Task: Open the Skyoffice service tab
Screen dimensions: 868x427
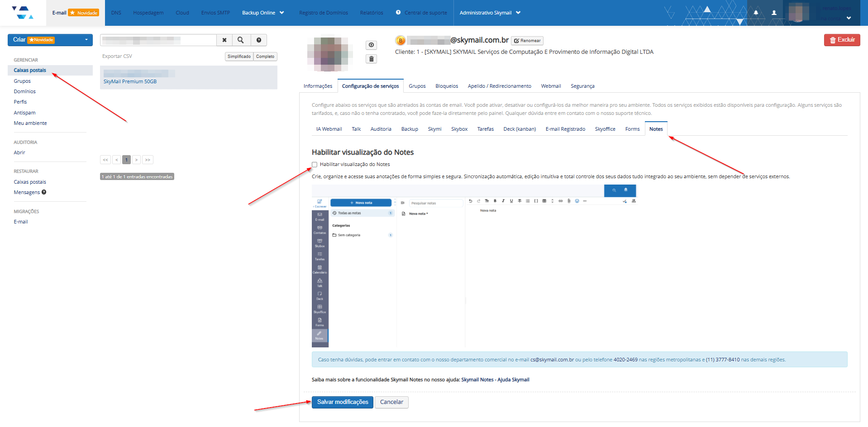Action: [x=605, y=129]
